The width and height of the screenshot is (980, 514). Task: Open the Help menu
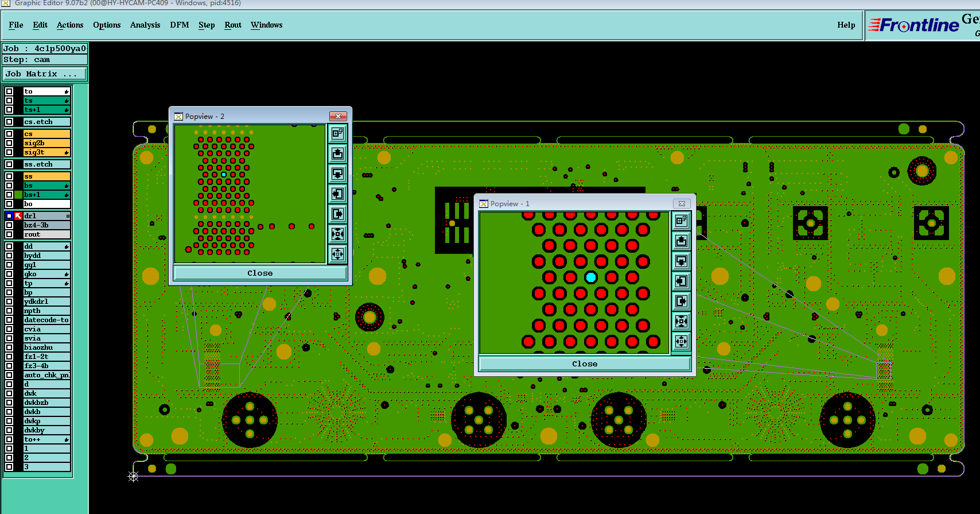tap(846, 25)
